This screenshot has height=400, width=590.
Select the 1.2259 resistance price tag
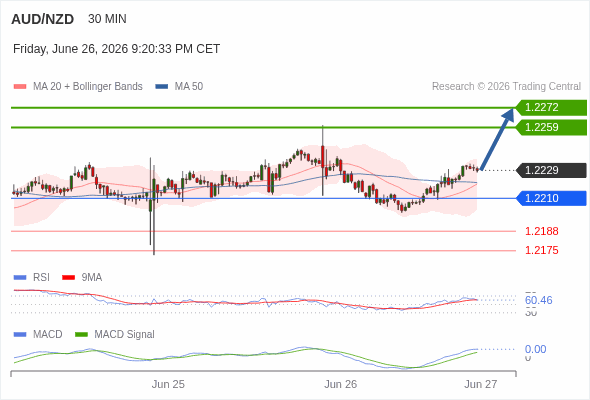click(551, 128)
